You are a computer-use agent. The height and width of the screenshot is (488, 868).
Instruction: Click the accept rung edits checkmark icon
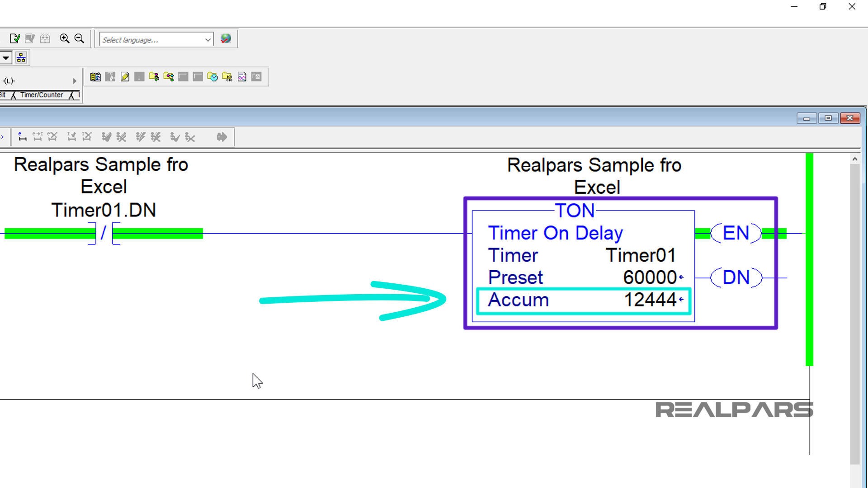pyautogui.click(x=71, y=137)
